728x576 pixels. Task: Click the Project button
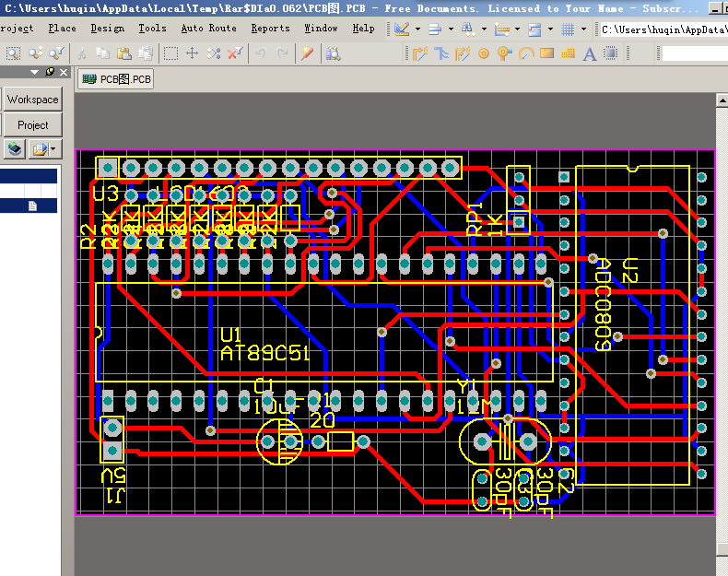click(32, 125)
